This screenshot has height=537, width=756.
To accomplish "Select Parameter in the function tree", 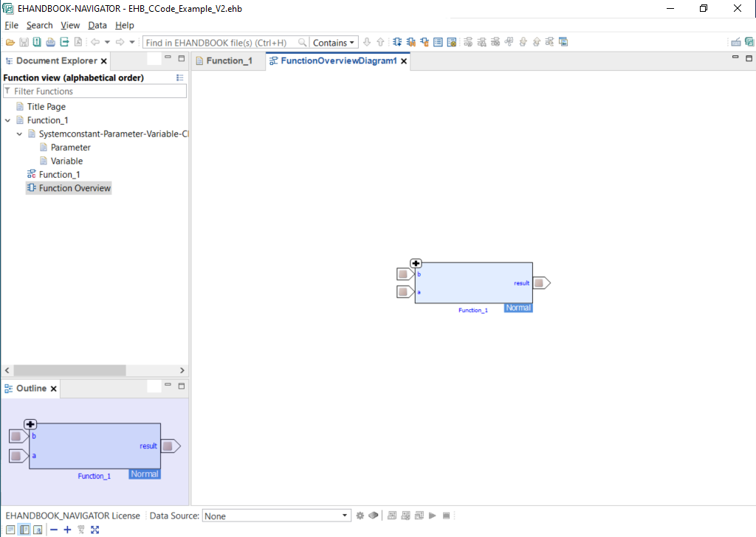I will [x=70, y=148].
